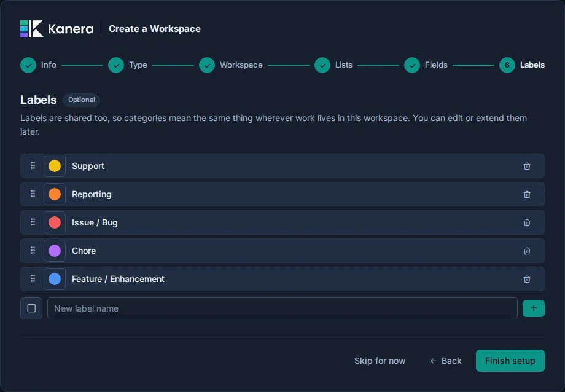Edit the Chore label name
Viewport: 565px width, 392px height.
84,251
